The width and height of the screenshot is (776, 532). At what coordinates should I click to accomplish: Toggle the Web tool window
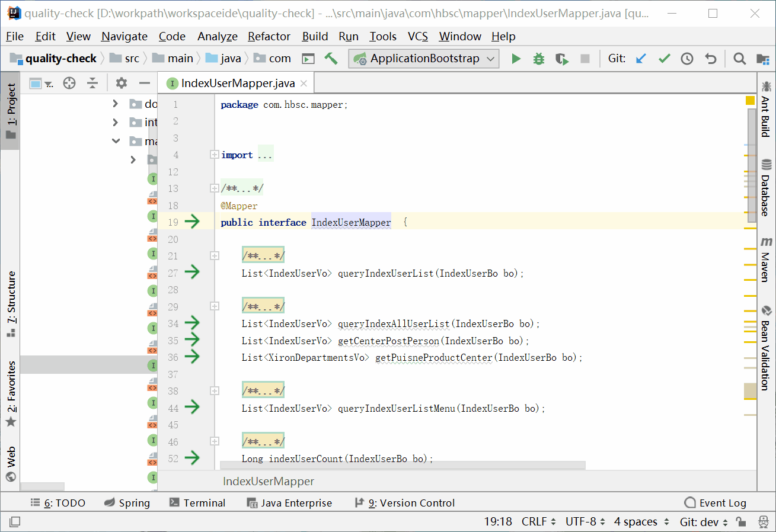[x=10, y=464]
